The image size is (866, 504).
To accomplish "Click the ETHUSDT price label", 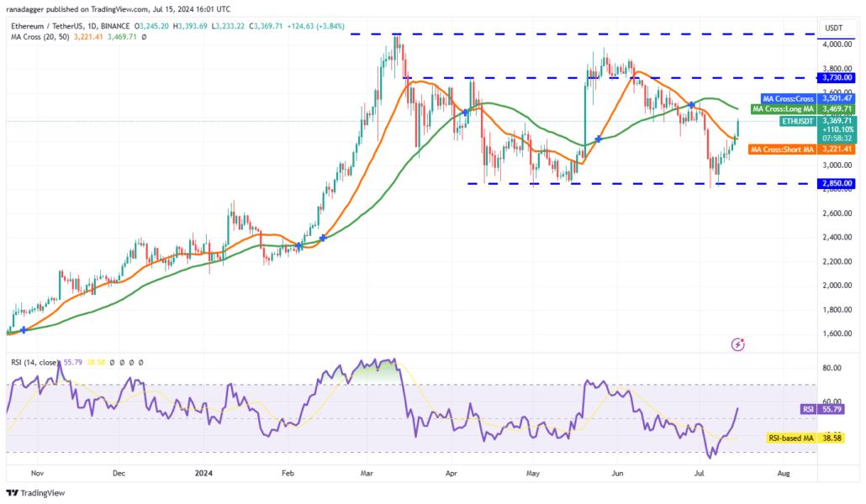I will click(798, 121).
